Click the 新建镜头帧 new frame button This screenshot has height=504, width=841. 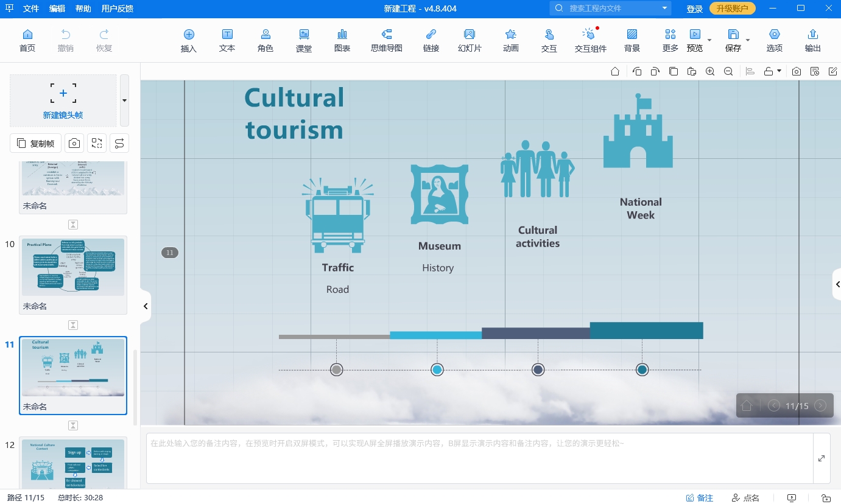pyautogui.click(x=63, y=100)
